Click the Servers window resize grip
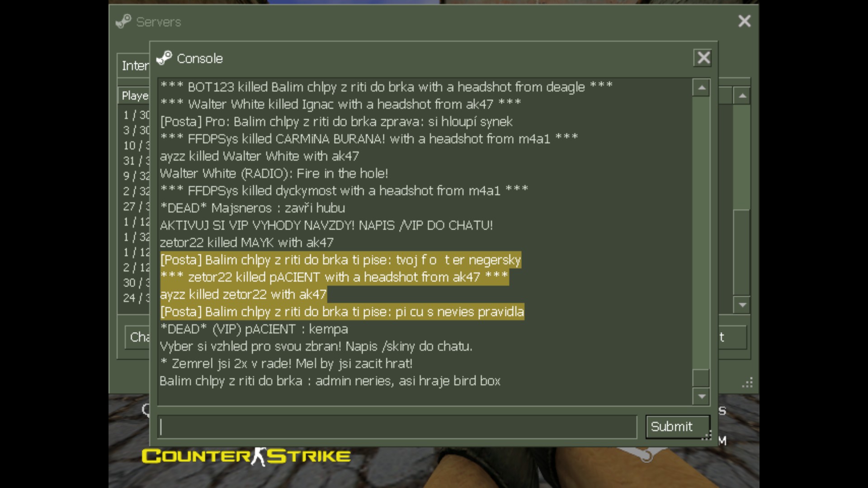 click(747, 383)
